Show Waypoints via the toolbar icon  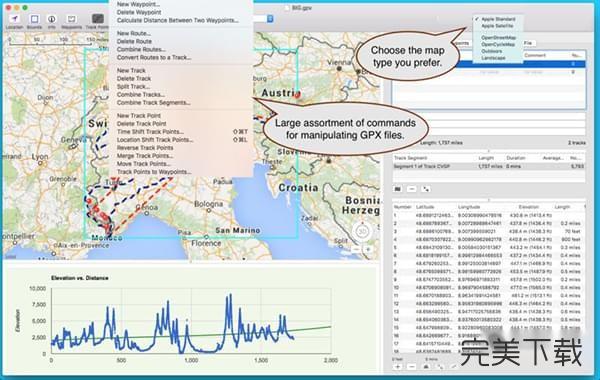click(72, 19)
